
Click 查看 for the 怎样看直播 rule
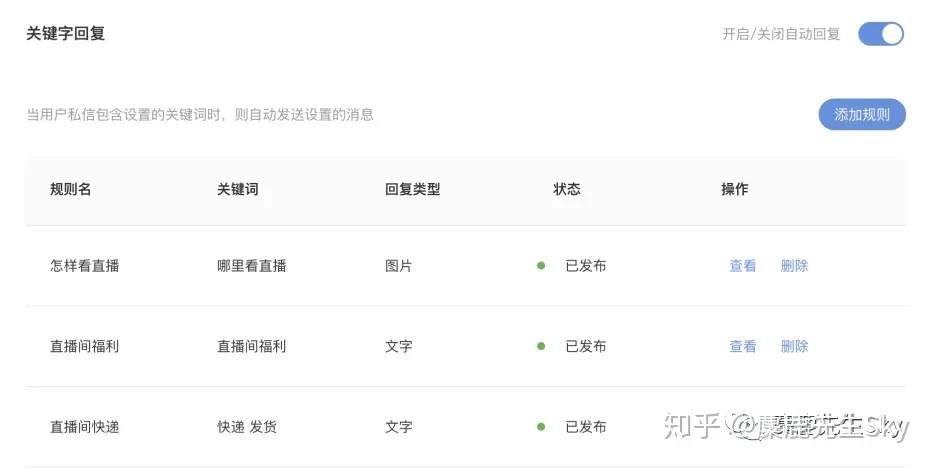(743, 266)
